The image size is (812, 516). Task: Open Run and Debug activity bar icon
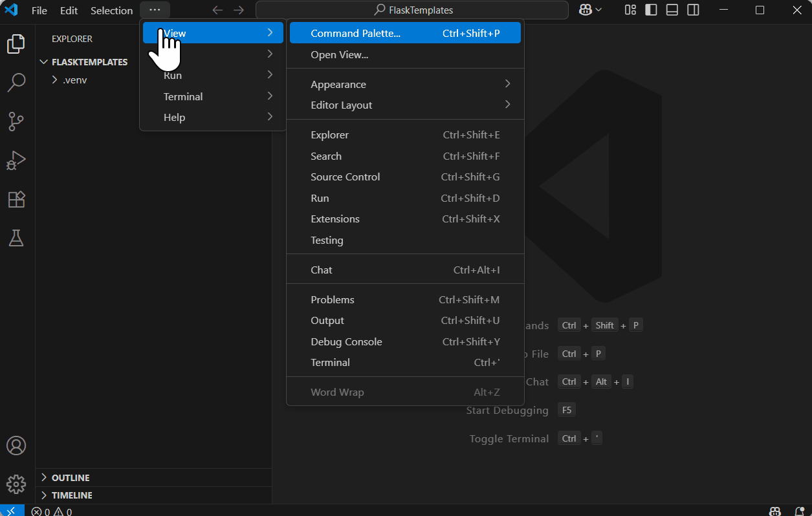pos(16,160)
